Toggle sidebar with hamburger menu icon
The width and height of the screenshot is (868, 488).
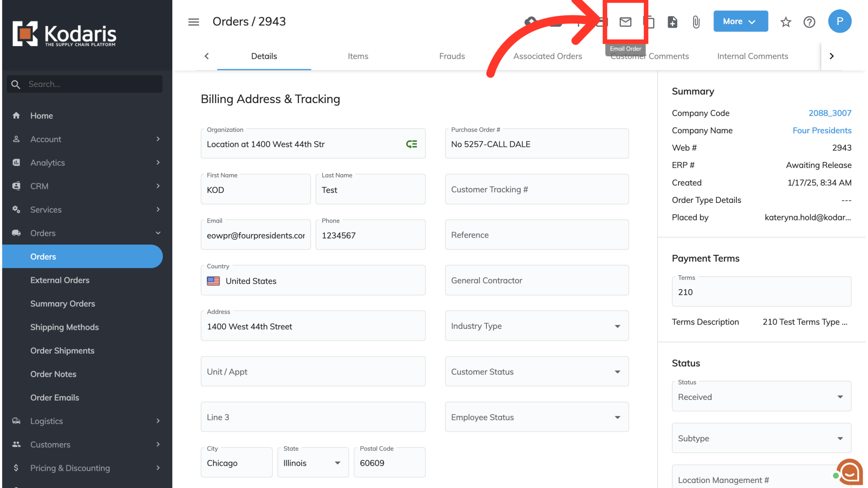193,22
